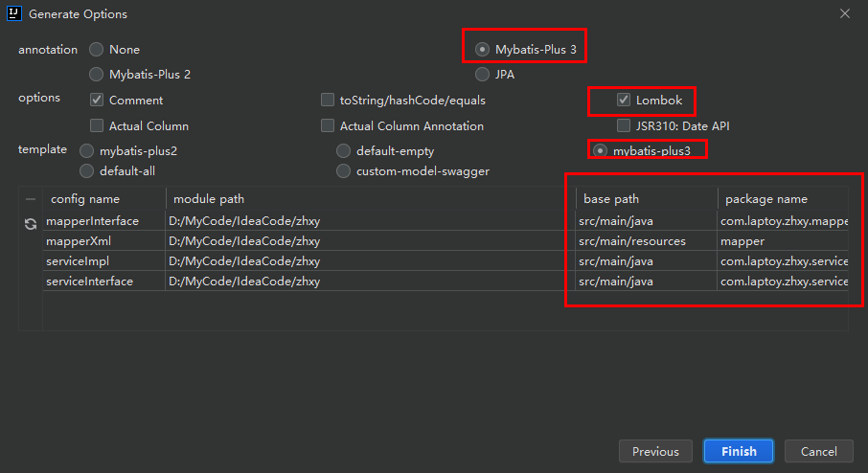
Task: Choose the JPA annotation radio button
Action: click(x=482, y=74)
